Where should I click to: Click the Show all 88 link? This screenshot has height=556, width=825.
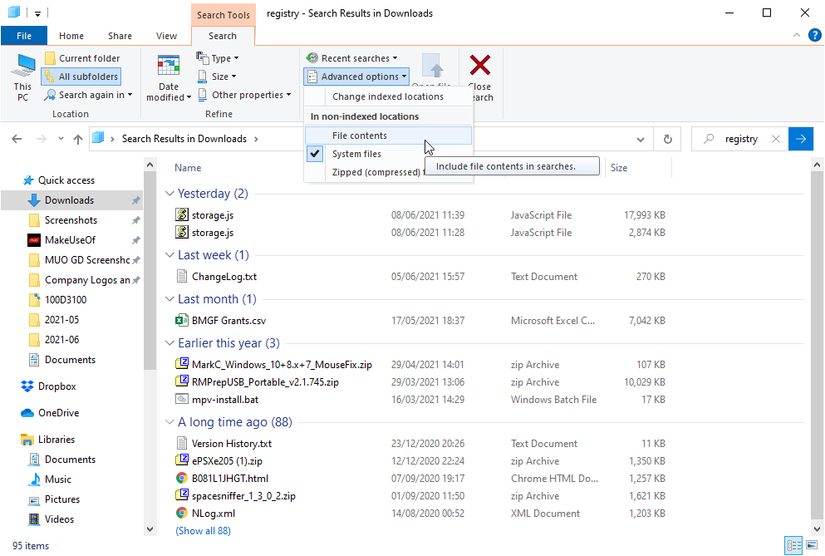click(203, 531)
